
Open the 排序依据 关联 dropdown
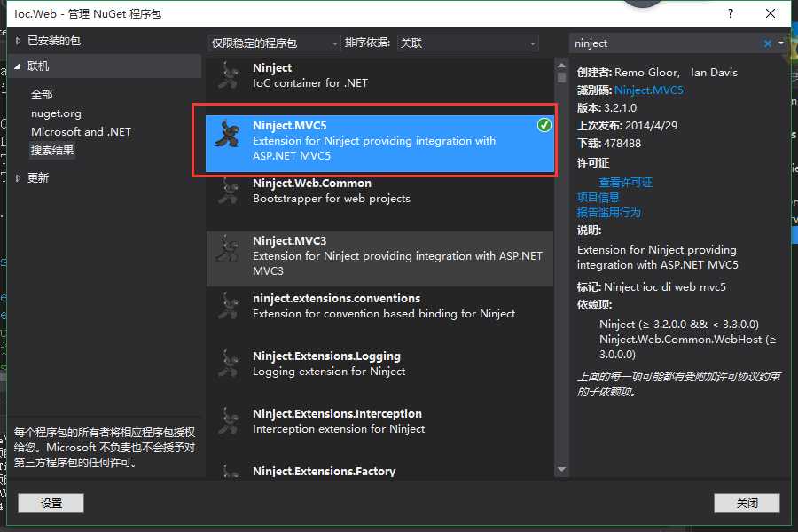(x=467, y=43)
